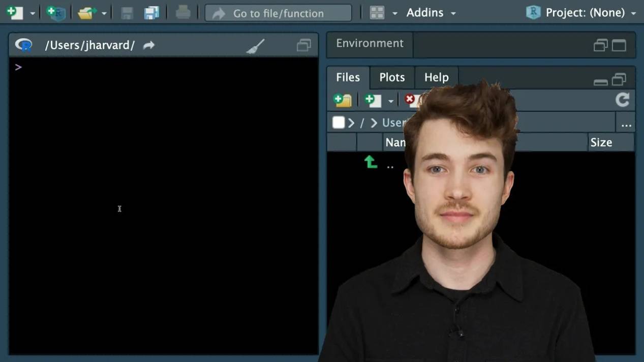Click the /Users/jharvard/ console path
This screenshot has width=644, height=362.
pyautogui.click(x=89, y=45)
